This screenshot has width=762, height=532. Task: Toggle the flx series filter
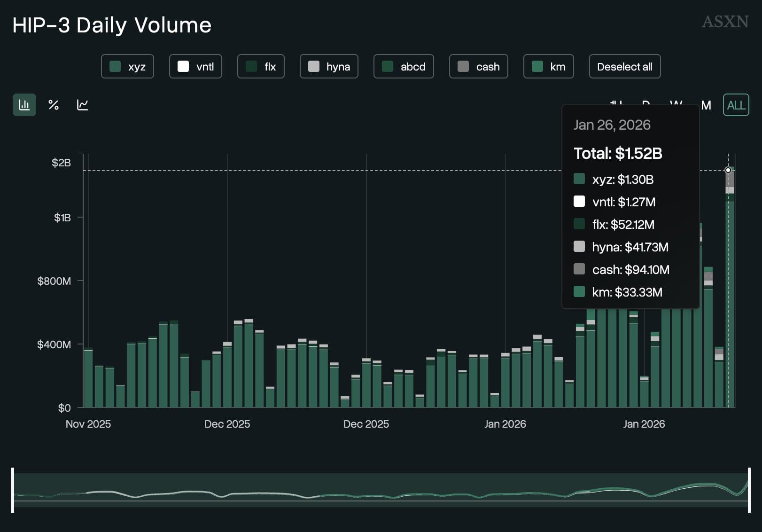(x=261, y=67)
